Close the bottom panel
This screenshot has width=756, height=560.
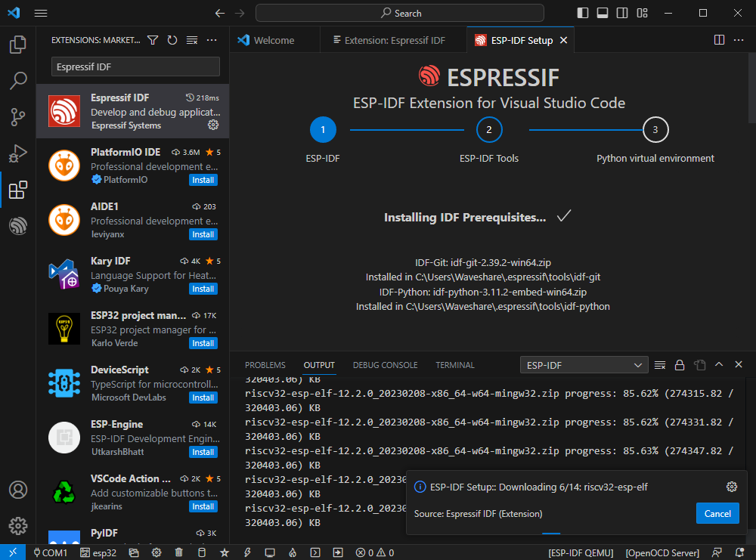pyautogui.click(x=738, y=365)
